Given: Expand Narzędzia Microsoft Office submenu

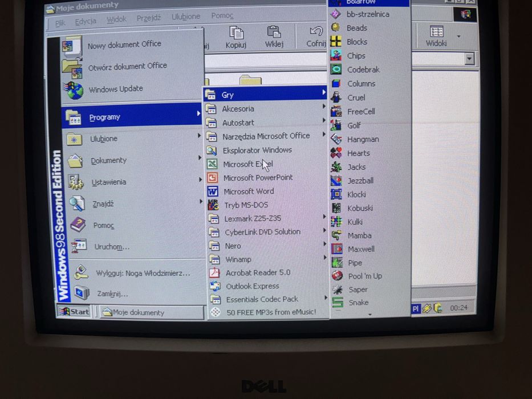Looking at the screenshot, I should click(266, 136).
